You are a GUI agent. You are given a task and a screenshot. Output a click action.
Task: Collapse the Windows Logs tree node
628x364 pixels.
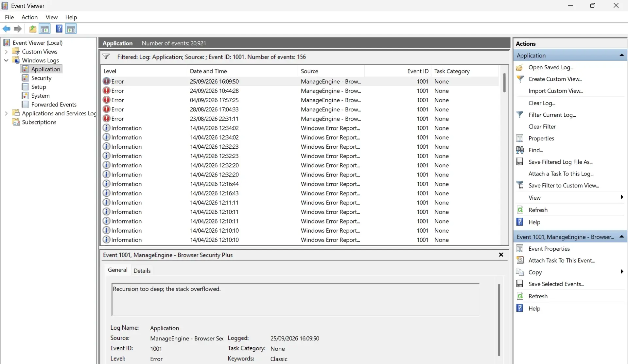(x=6, y=60)
